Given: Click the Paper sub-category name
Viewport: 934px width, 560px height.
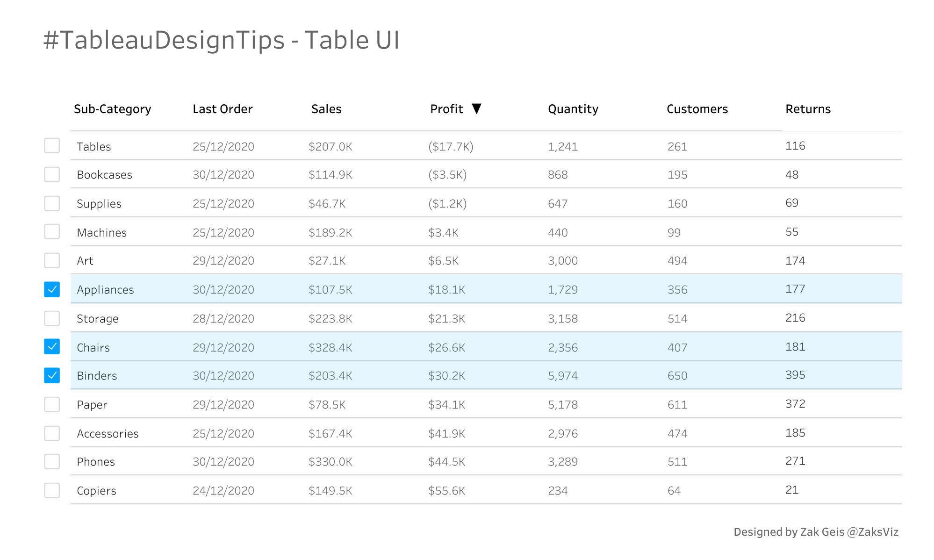Looking at the screenshot, I should coord(92,405).
